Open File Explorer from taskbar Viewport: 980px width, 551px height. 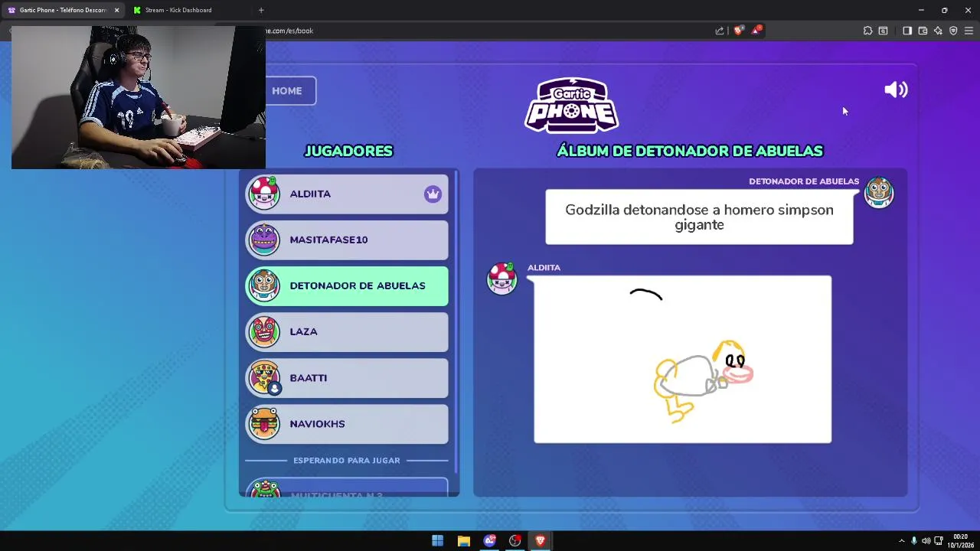pos(463,541)
